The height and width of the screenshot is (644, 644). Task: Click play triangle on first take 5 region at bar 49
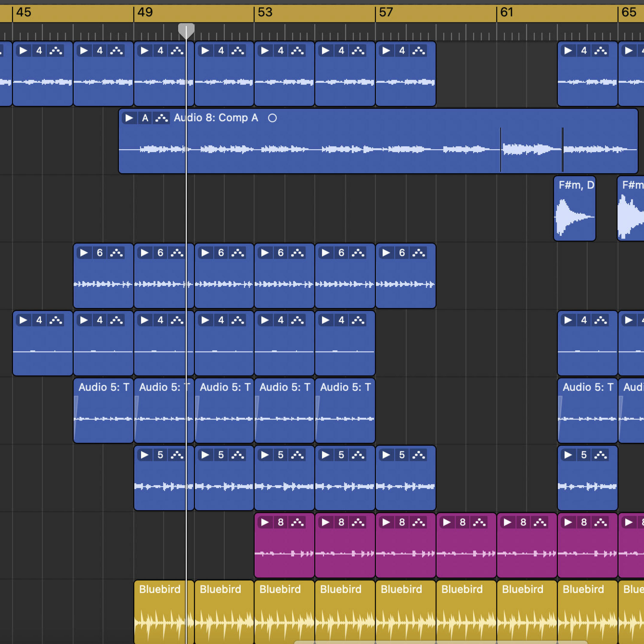[144, 455]
